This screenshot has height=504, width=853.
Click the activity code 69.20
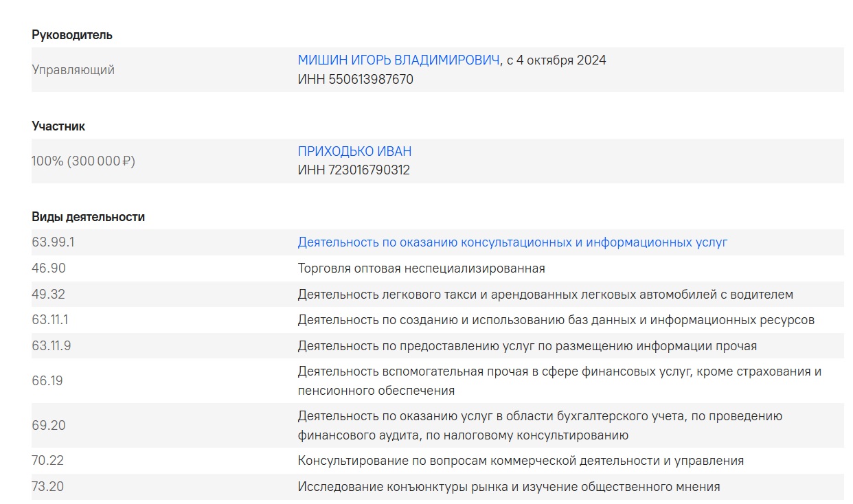(48, 426)
